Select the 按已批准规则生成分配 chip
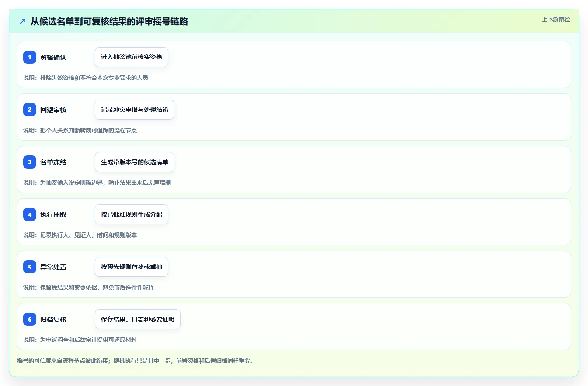The width and height of the screenshot is (588, 386). click(132, 214)
